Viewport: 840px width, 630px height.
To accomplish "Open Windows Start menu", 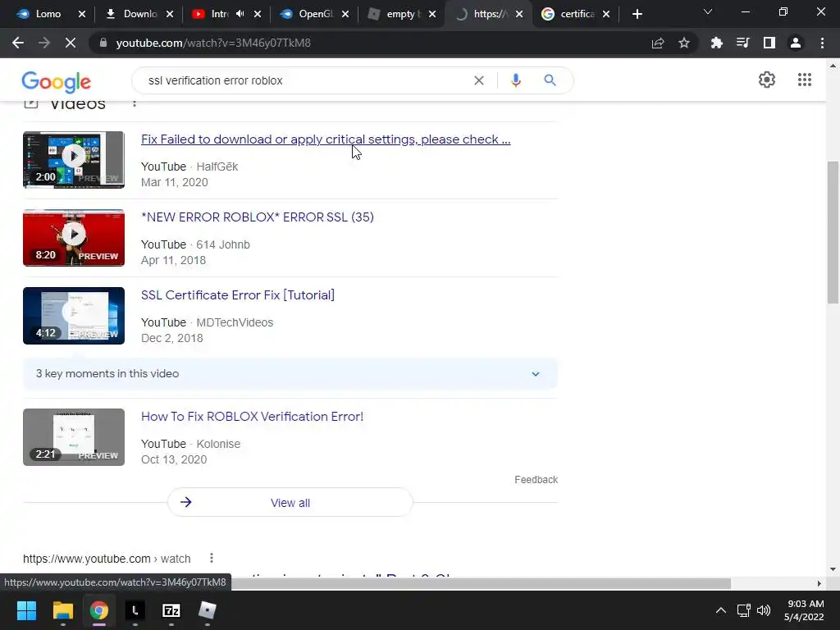I will click(26, 610).
